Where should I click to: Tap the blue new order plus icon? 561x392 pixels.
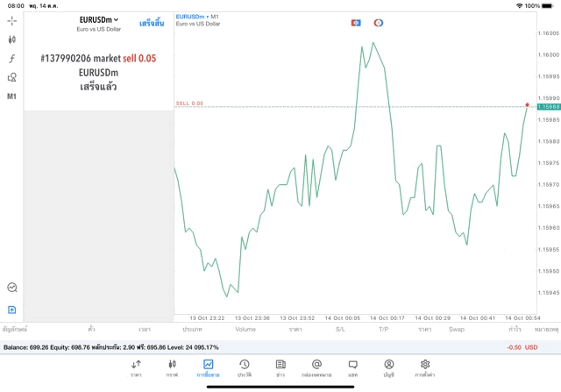click(x=11, y=310)
